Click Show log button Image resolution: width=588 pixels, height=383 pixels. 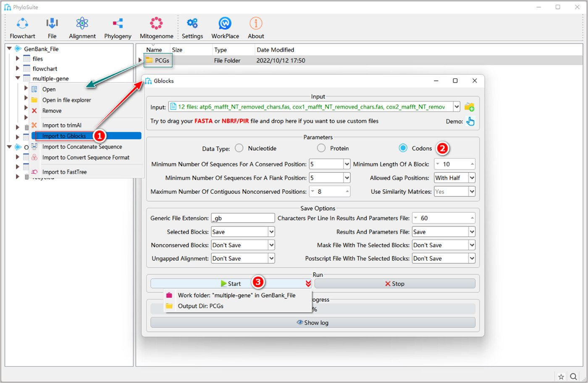(x=313, y=323)
